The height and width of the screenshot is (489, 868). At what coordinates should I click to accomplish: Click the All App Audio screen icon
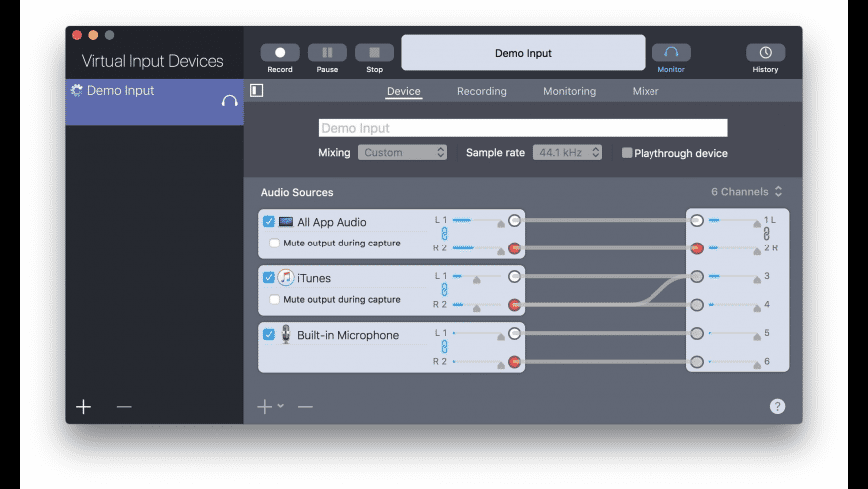286,222
